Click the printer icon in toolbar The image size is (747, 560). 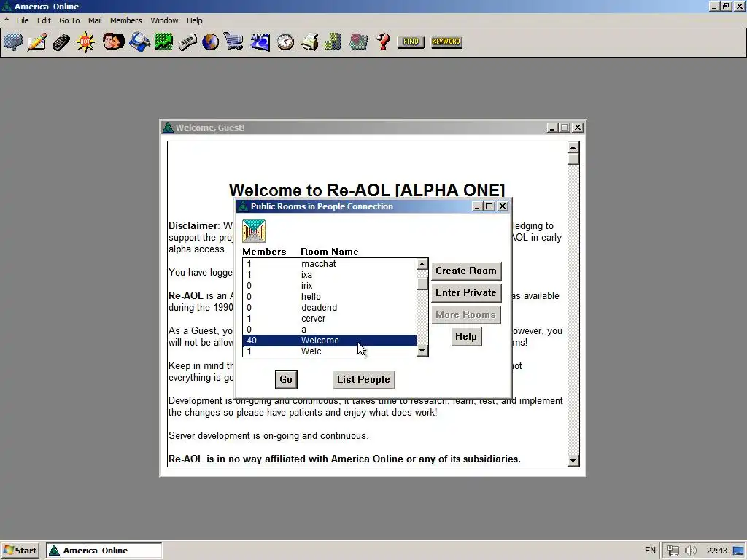(309, 42)
